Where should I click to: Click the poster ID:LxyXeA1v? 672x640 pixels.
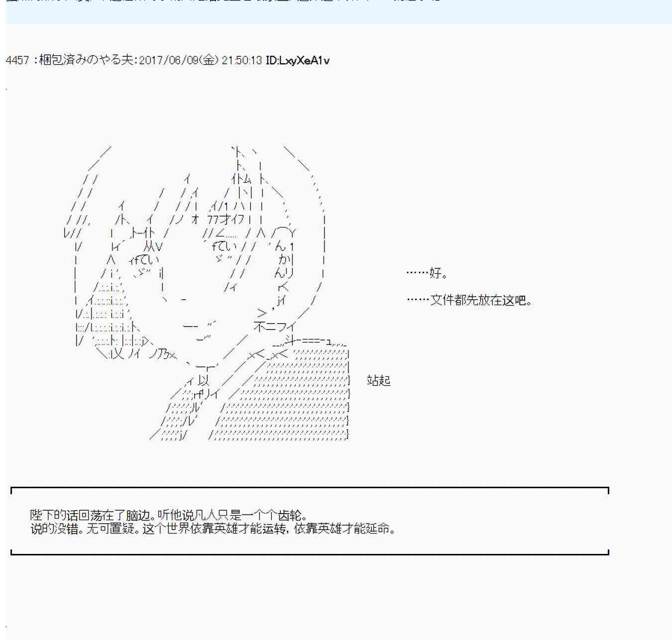click(x=298, y=60)
